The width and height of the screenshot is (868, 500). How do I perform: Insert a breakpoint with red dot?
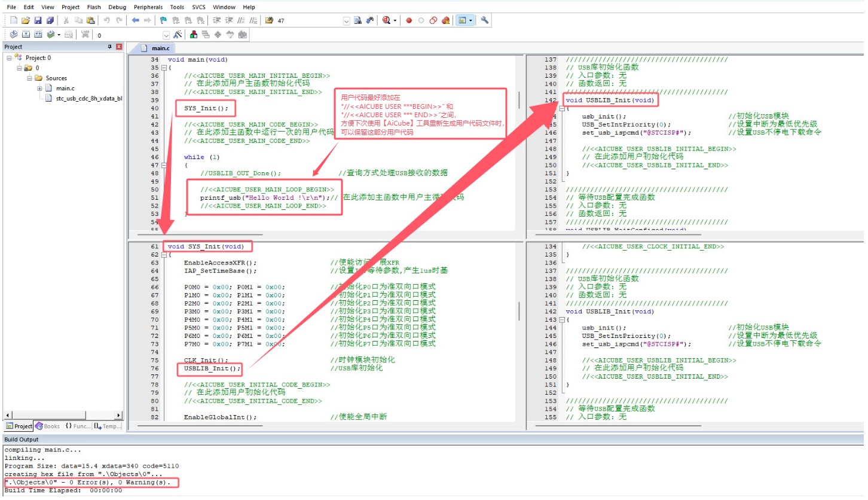[x=409, y=20]
